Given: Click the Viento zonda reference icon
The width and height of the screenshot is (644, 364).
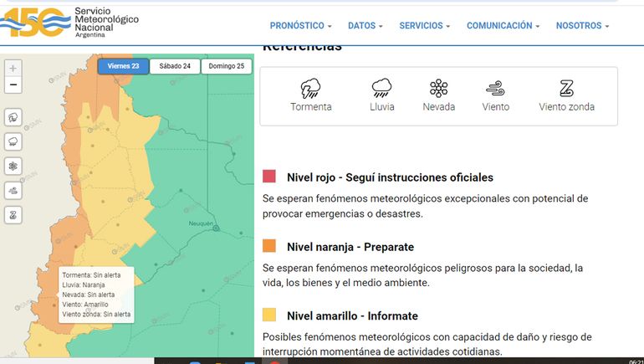Looking at the screenshot, I should 566,89.
